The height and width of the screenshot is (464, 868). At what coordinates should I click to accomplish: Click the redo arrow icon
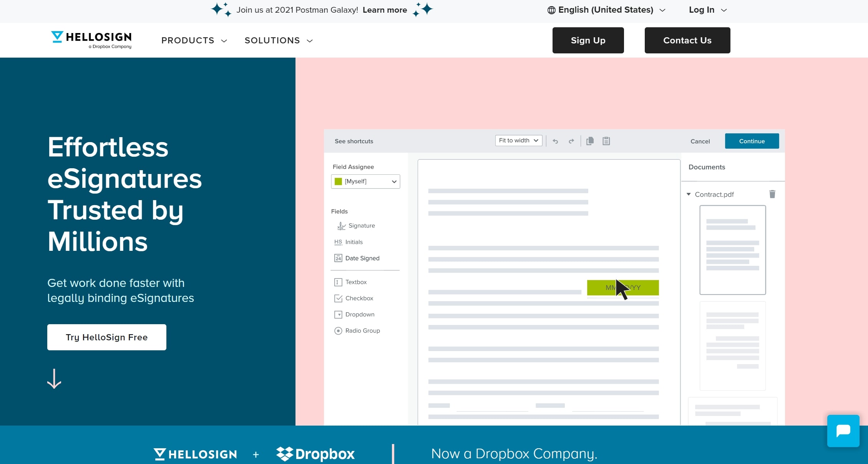click(571, 141)
